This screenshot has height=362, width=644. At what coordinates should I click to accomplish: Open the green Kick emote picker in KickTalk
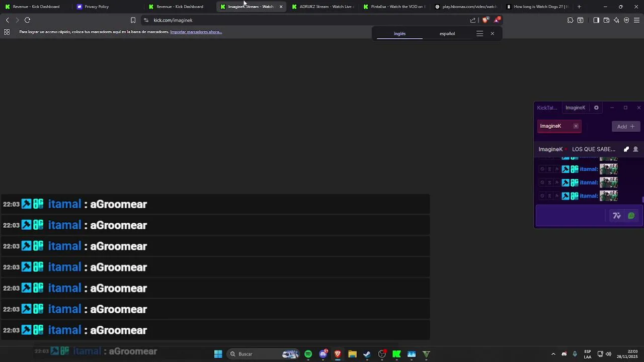coord(631,216)
